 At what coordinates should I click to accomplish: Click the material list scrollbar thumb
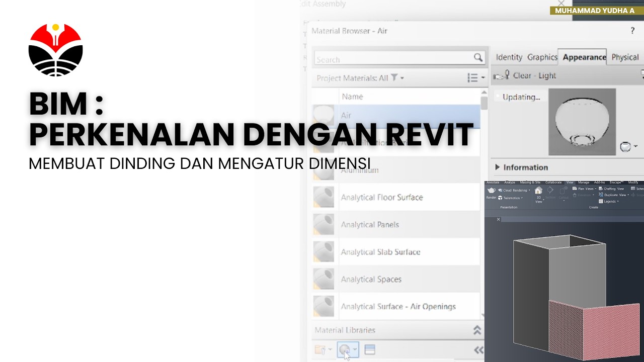click(x=484, y=103)
